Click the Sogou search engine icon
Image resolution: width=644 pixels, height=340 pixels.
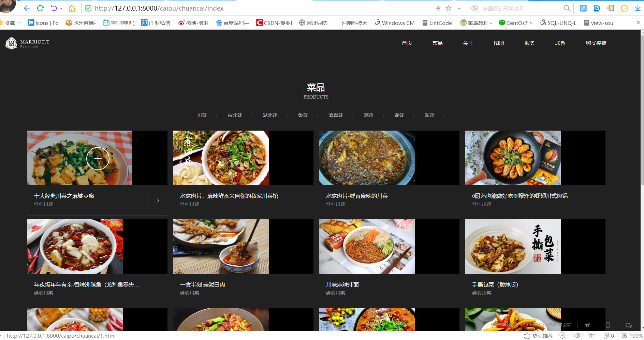click(474, 8)
